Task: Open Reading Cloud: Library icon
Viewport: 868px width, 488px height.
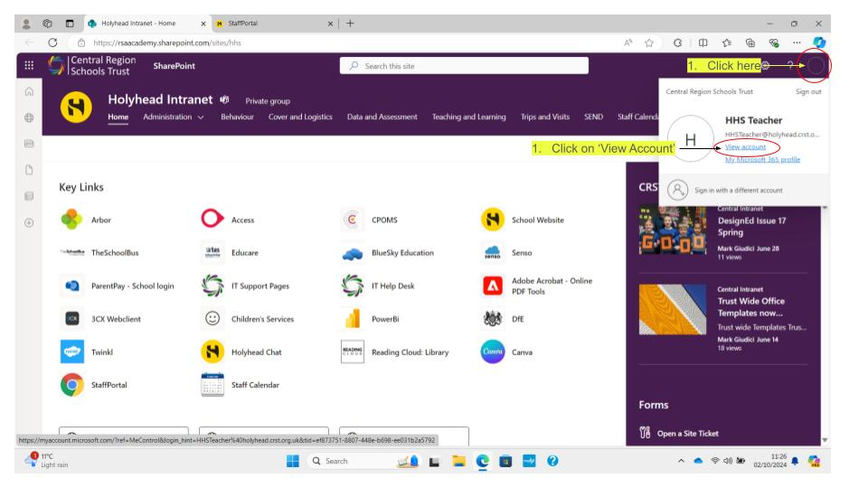Action: 353,352
